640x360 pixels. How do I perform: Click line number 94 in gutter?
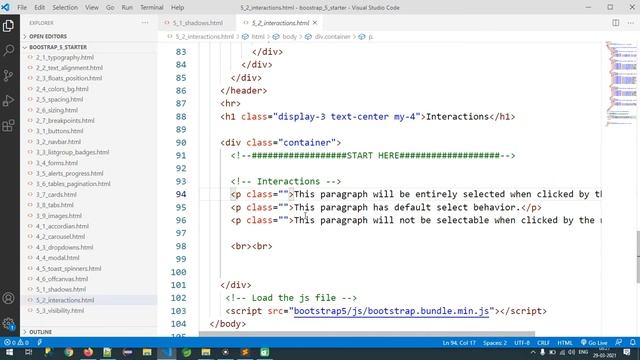pos(181,194)
